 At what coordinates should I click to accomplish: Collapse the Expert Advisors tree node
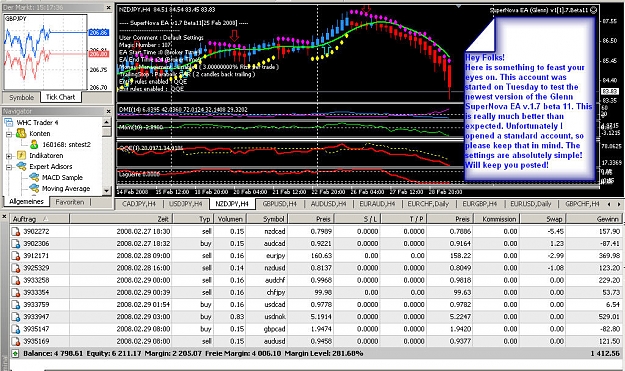[x=9, y=167]
